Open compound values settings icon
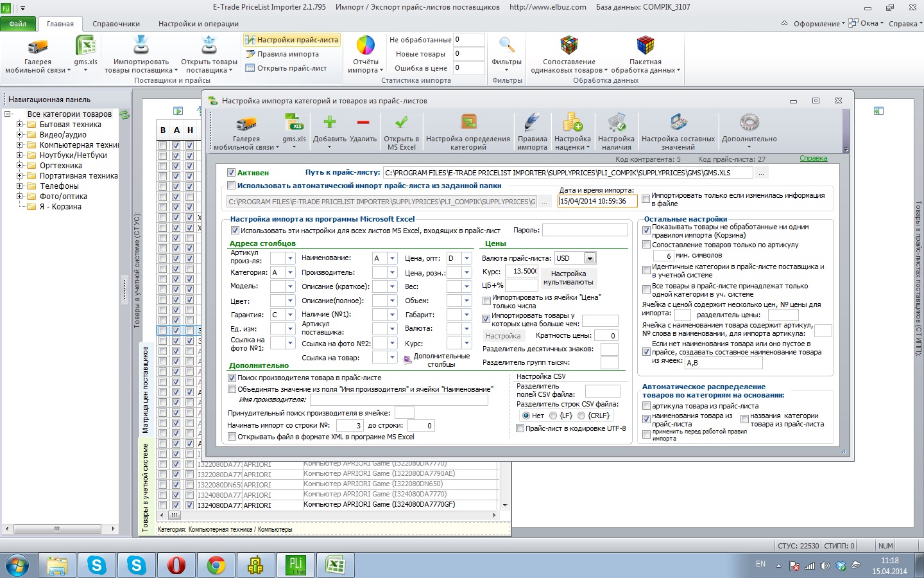Screen dimensions: 924x578 point(678,123)
